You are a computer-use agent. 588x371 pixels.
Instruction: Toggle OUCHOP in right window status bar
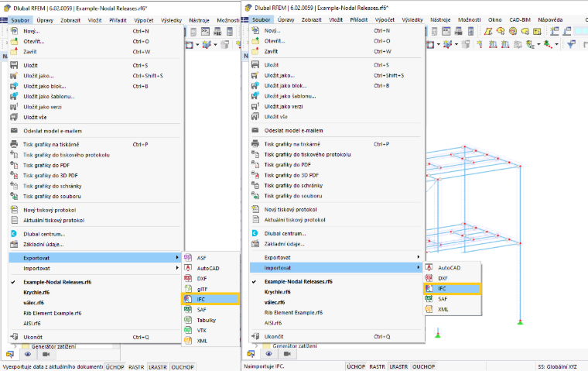tap(424, 366)
